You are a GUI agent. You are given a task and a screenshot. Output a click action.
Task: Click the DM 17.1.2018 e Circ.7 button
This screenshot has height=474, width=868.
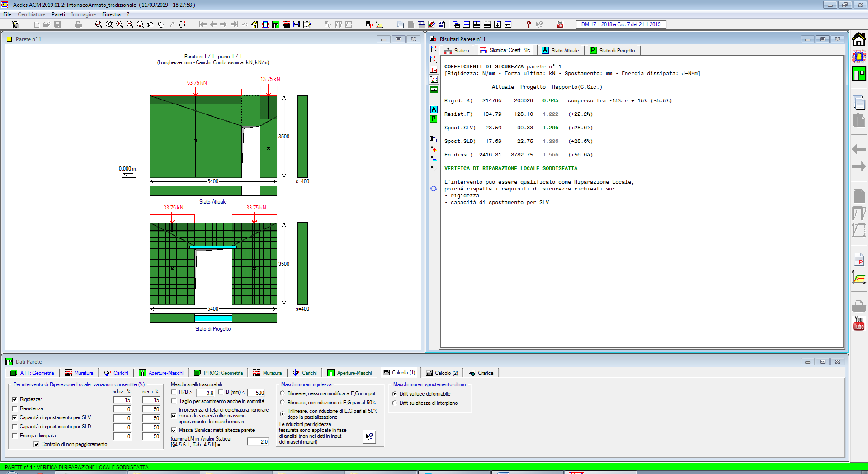pos(621,24)
